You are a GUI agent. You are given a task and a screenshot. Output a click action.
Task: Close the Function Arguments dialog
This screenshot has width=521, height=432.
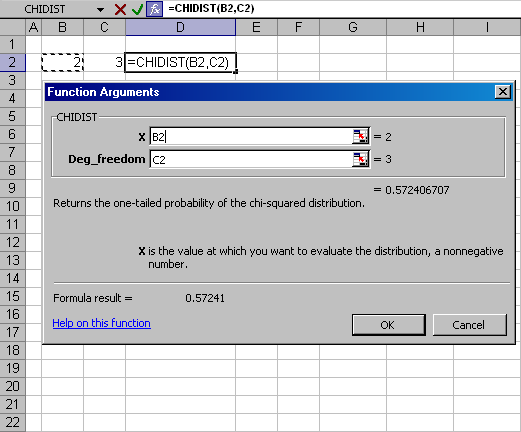coord(503,92)
